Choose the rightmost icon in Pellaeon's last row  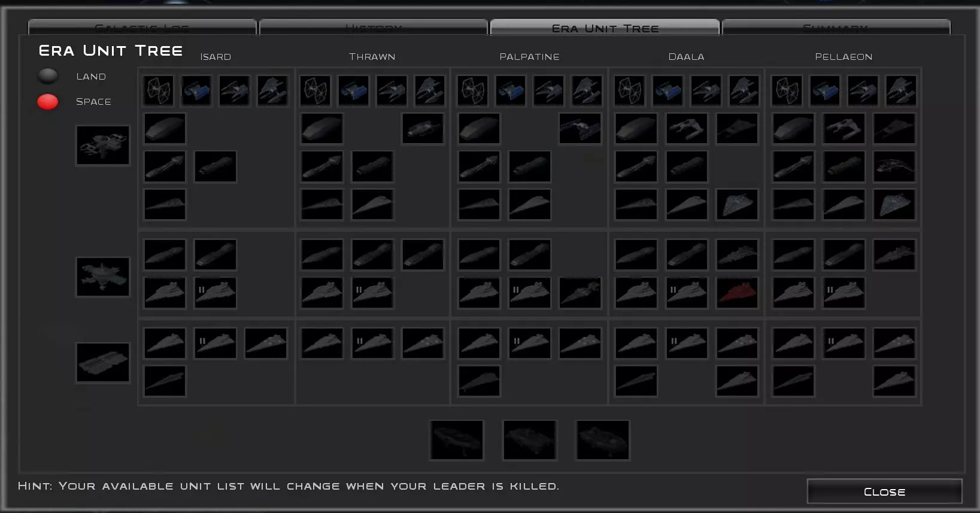tap(894, 381)
